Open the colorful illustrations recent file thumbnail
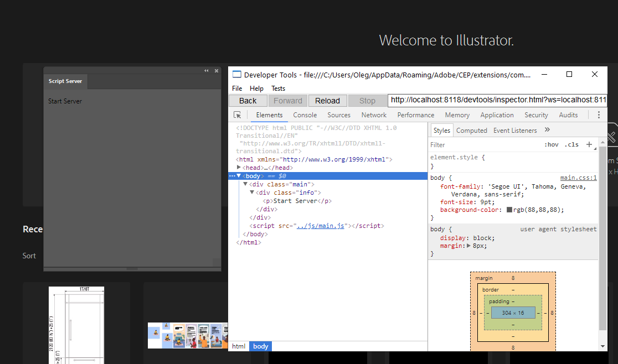 tap(188, 336)
